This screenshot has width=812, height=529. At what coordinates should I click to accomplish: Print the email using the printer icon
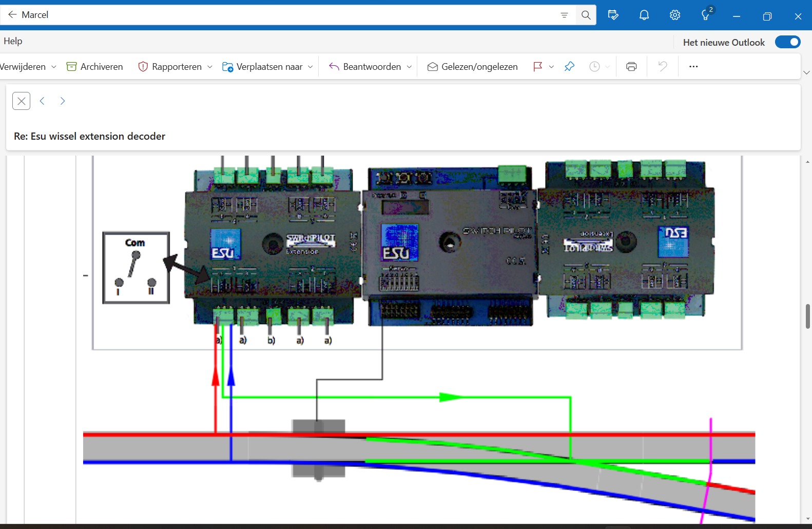pyautogui.click(x=631, y=66)
